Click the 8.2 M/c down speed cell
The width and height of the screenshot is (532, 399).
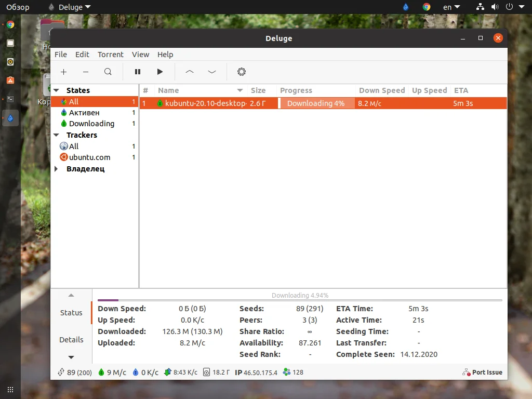382,103
